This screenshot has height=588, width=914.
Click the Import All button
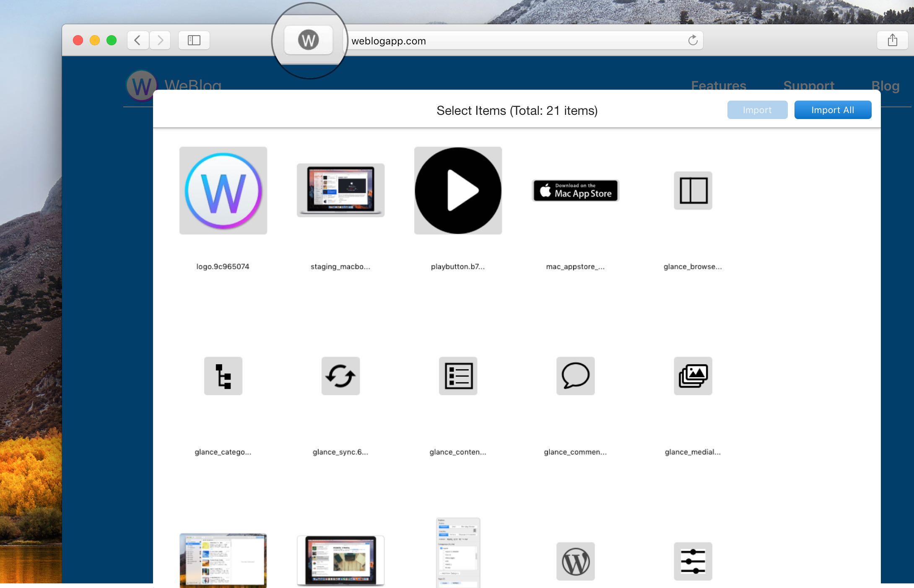[x=833, y=110]
